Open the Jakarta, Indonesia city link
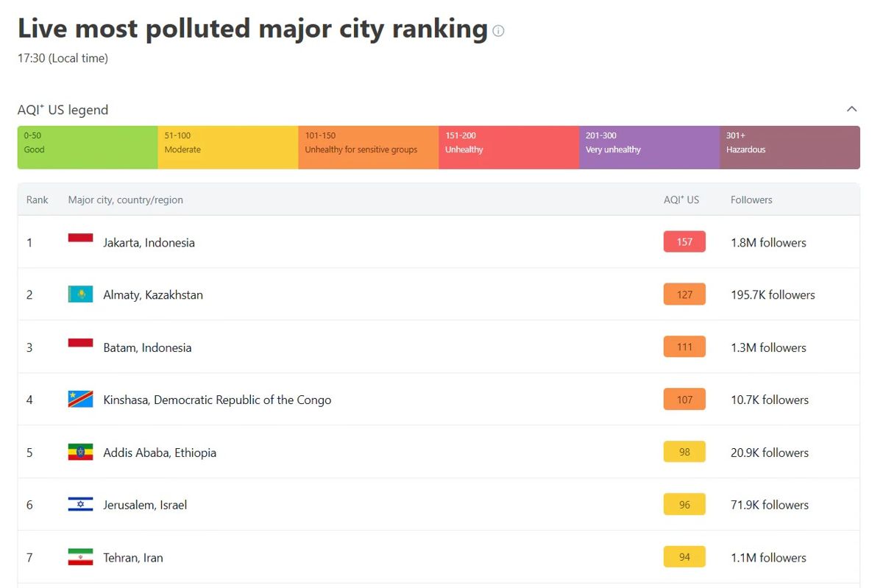Viewport: 883px width, 588px height. pyautogui.click(x=149, y=242)
